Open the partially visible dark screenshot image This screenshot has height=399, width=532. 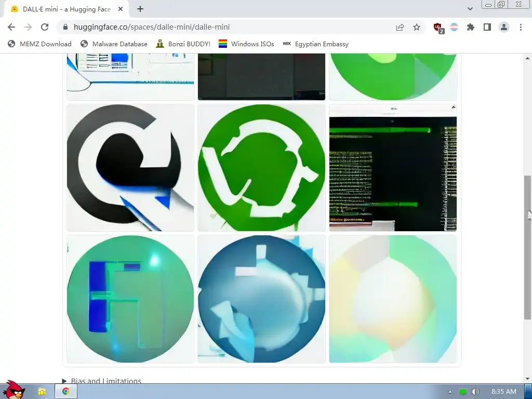(262, 77)
